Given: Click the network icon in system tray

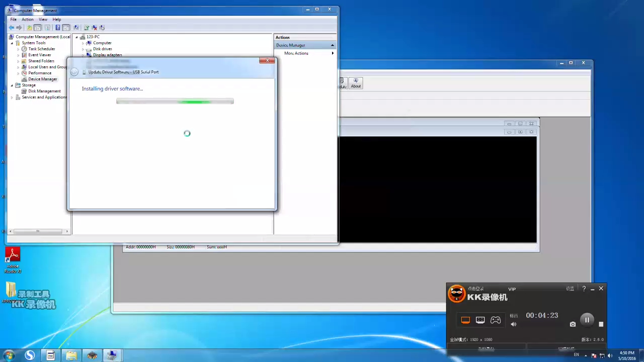Looking at the screenshot, I should pyautogui.click(x=602, y=356).
